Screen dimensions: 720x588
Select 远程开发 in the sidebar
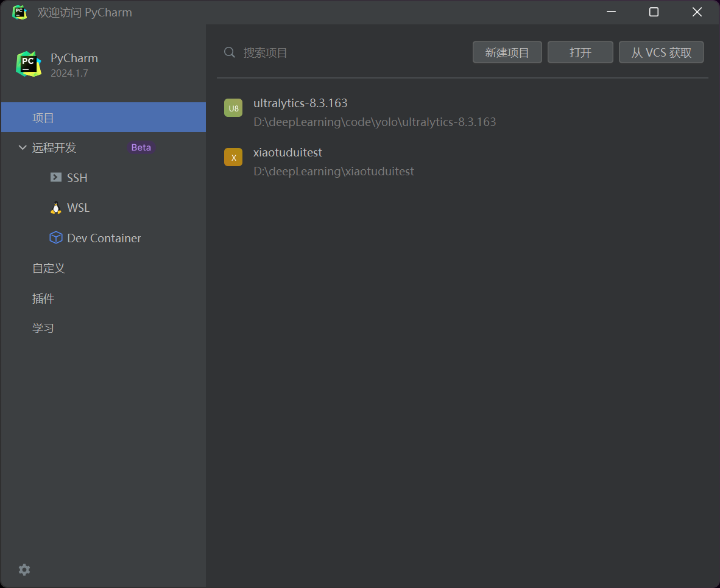[54, 147]
